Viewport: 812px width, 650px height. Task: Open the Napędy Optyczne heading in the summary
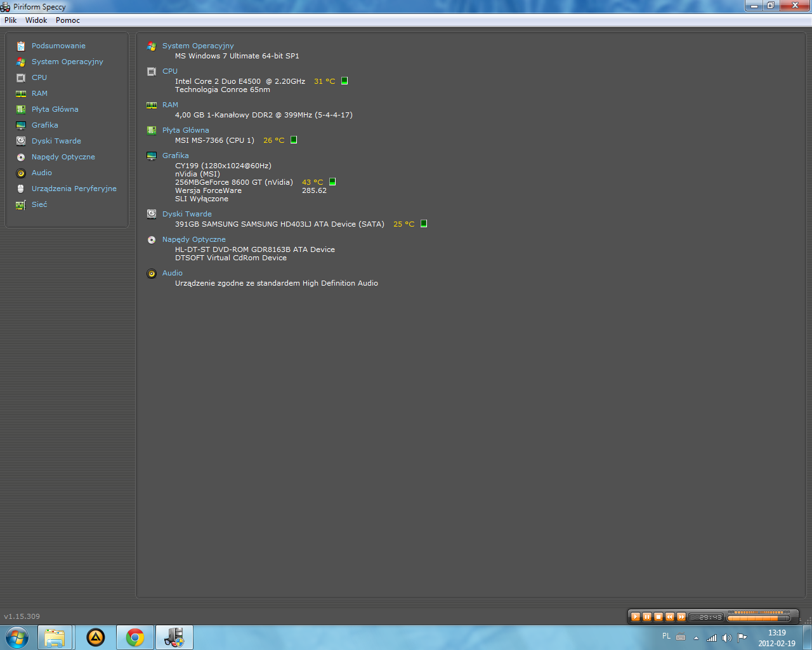pos(194,239)
